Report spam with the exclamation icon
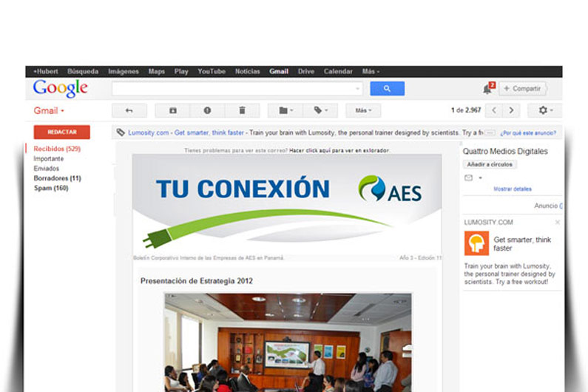This screenshot has height=392, width=588. 207,110
